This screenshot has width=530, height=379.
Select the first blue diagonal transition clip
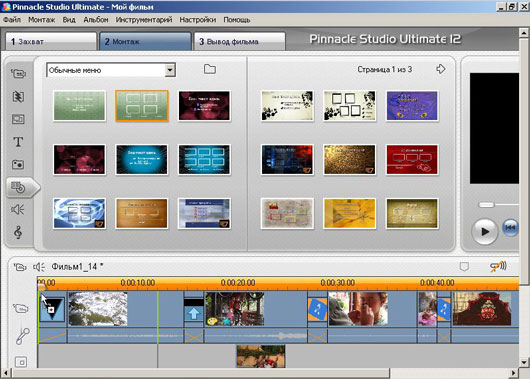pyautogui.click(x=318, y=309)
